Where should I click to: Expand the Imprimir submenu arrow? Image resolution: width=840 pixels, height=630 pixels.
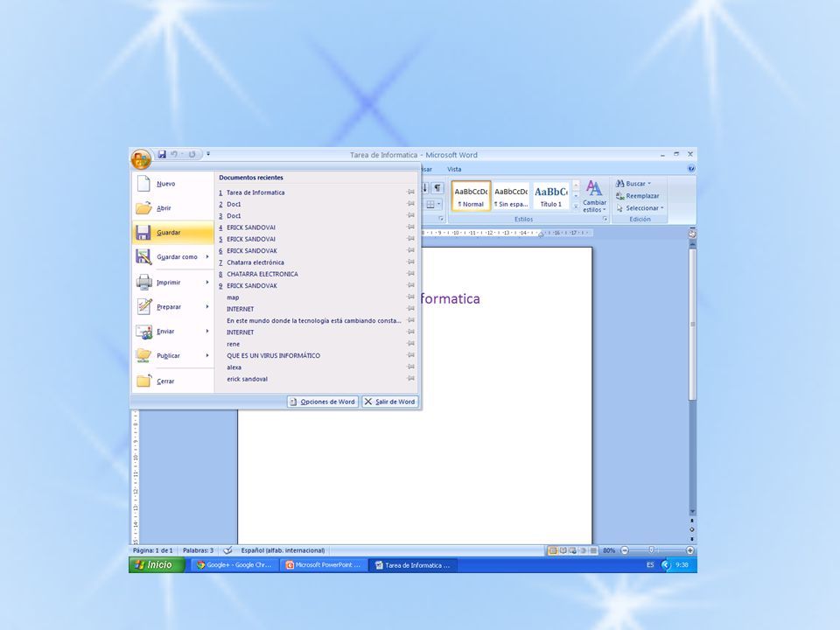pos(207,283)
